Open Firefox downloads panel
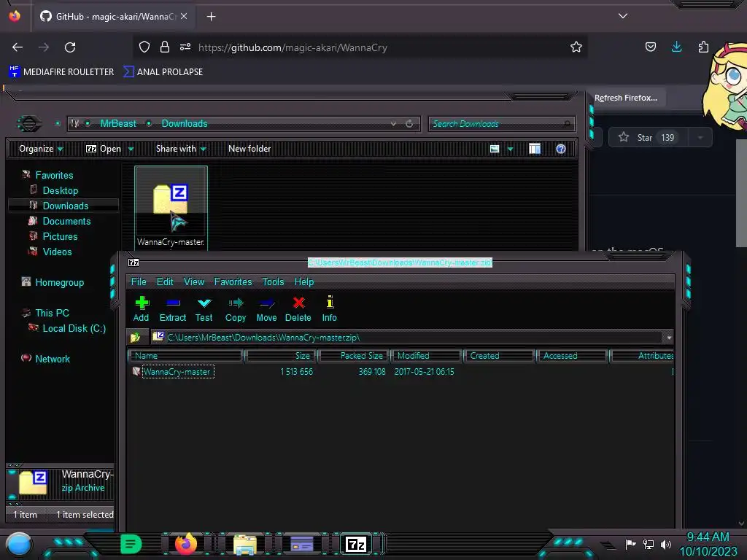747x560 pixels. 676,47
